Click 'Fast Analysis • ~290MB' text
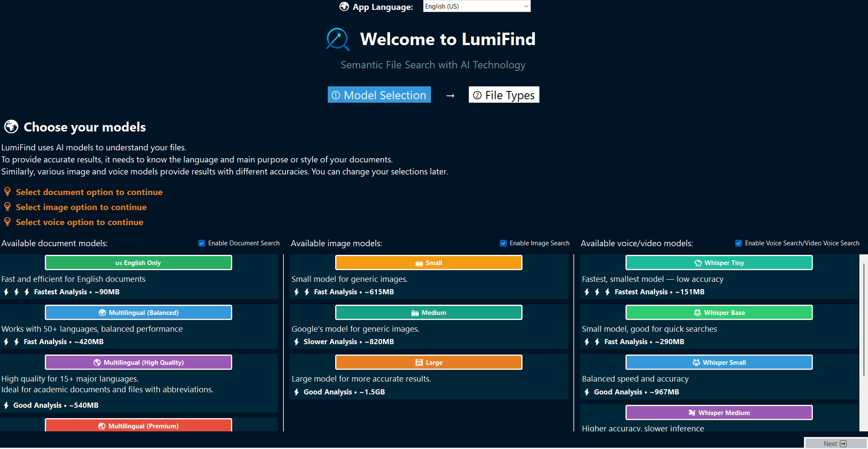The image size is (868, 449). pyautogui.click(x=644, y=342)
